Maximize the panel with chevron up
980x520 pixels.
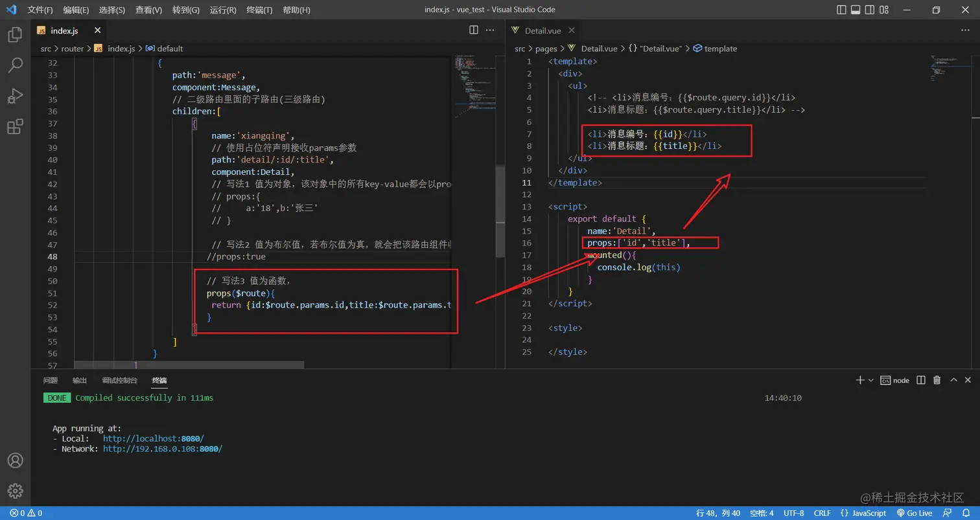pyautogui.click(x=953, y=380)
